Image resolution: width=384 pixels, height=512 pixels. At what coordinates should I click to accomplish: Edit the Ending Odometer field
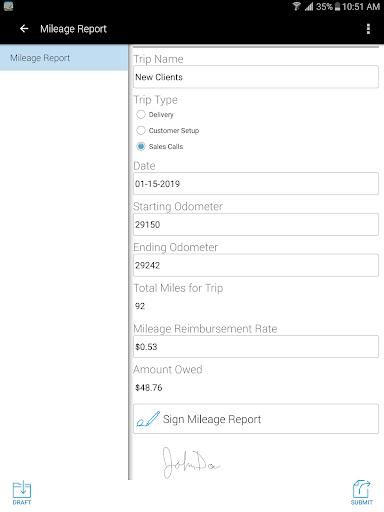(256, 265)
